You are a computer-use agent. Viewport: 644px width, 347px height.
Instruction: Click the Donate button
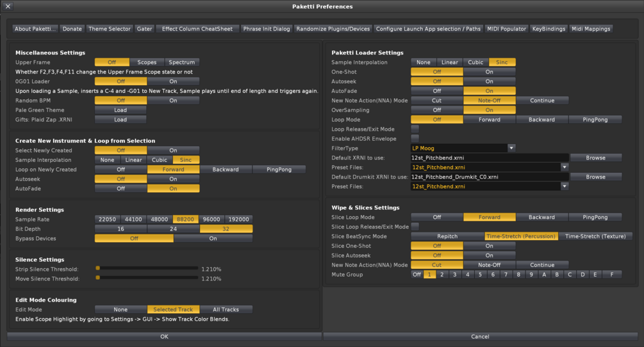pos(72,29)
